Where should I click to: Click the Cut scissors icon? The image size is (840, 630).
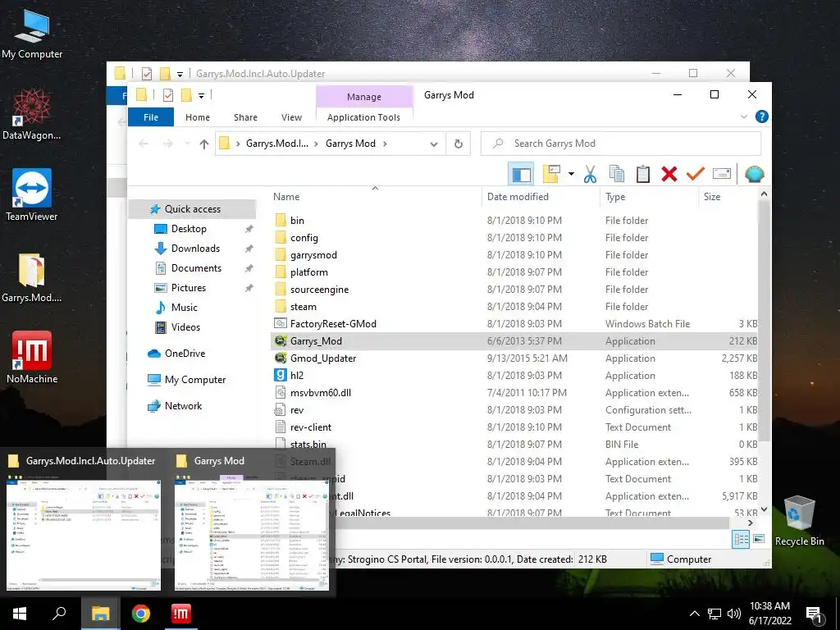click(x=591, y=174)
